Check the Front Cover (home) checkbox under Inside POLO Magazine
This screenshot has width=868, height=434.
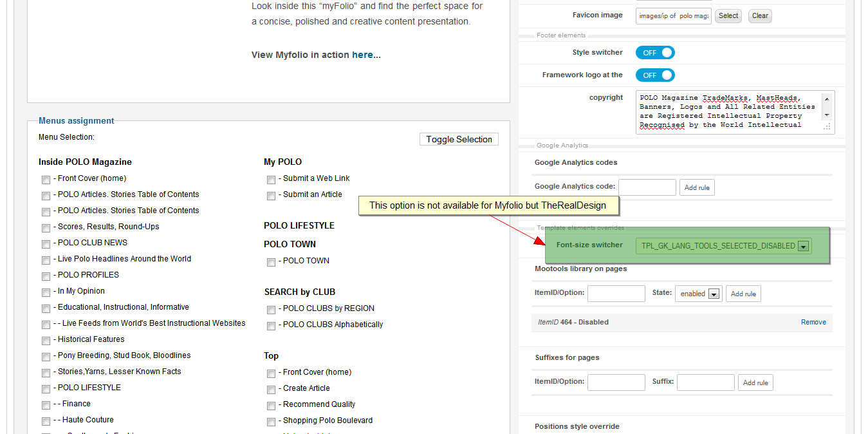point(46,180)
